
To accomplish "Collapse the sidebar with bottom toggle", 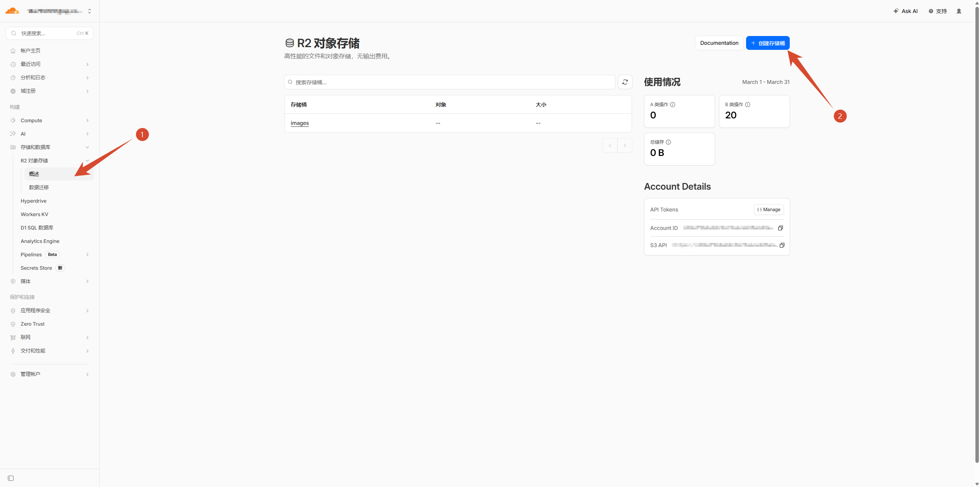I will tap(11, 478).
